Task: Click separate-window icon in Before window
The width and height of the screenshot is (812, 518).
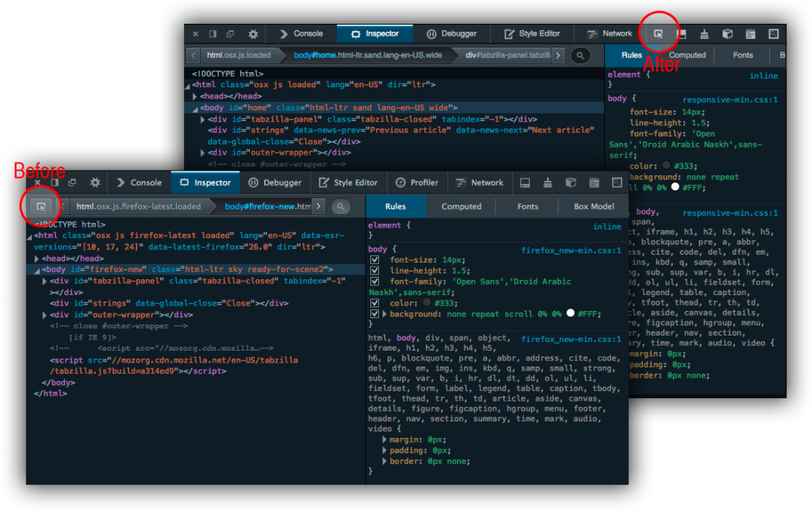Action: pyautogui.click(x=72, y=183)
